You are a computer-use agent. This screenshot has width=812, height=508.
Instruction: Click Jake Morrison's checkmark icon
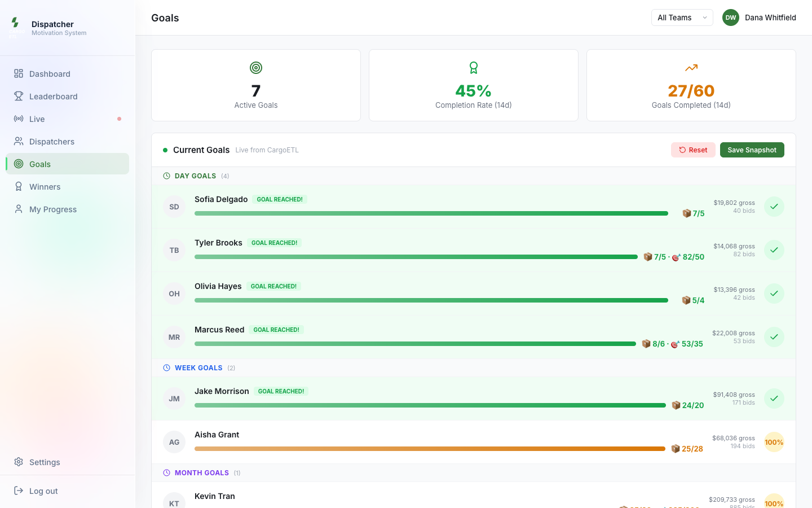pos(774,398)
